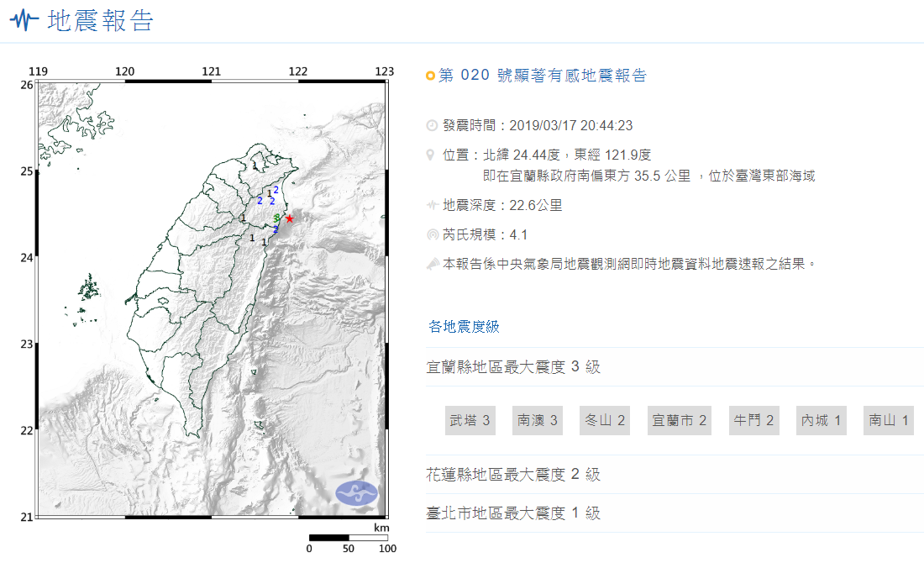The width and height of the screenshot is (924, 568).
Task: Click the red star epicenter marker on map
Action: (x=290, y=218)
